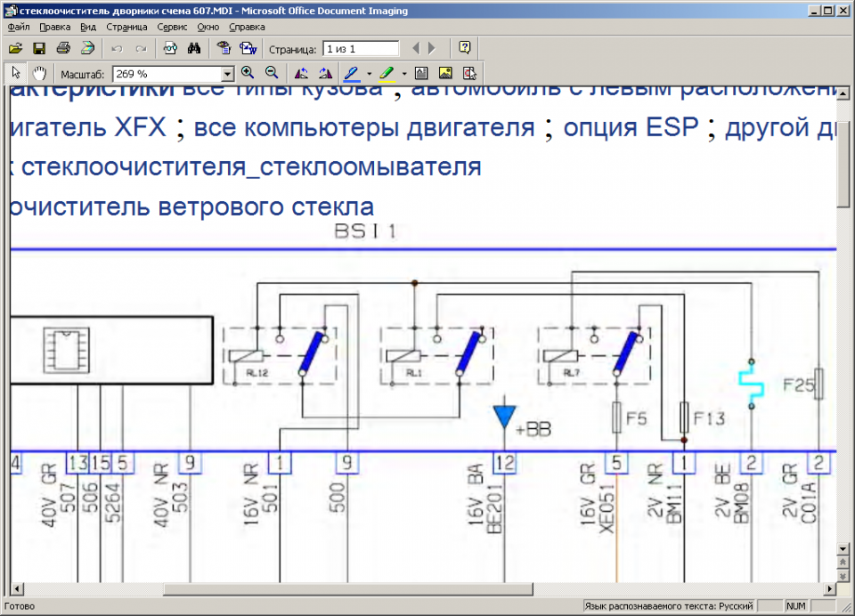
Task: Open the highlighter color dropdown arrow
Action: pos(403,72)
